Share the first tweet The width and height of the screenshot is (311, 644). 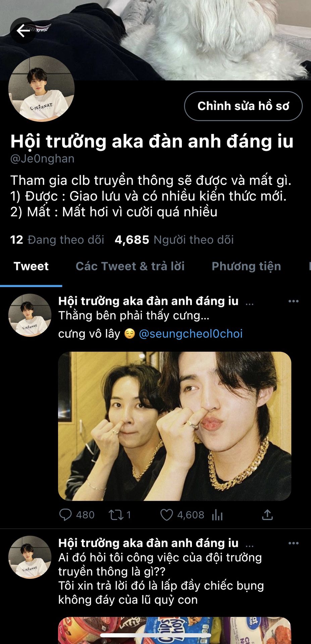coord(267,515)
